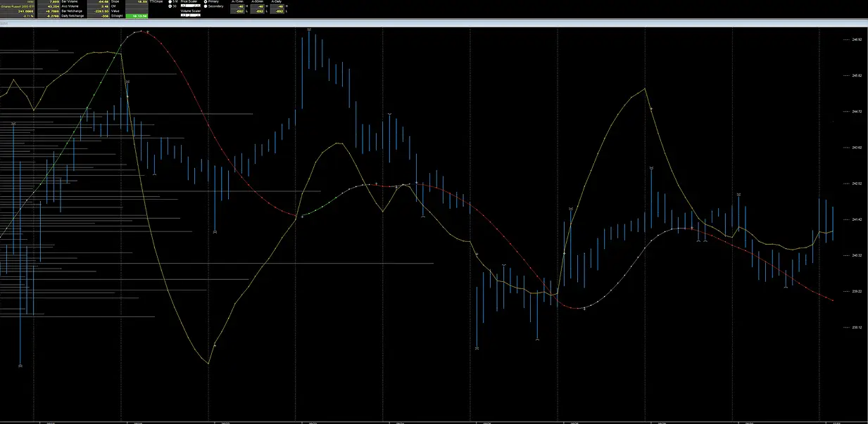Image resolution: width=868 pixels, height=424 pixels.
Task: Click the A-Daily L value field
Action: point(279,11)
